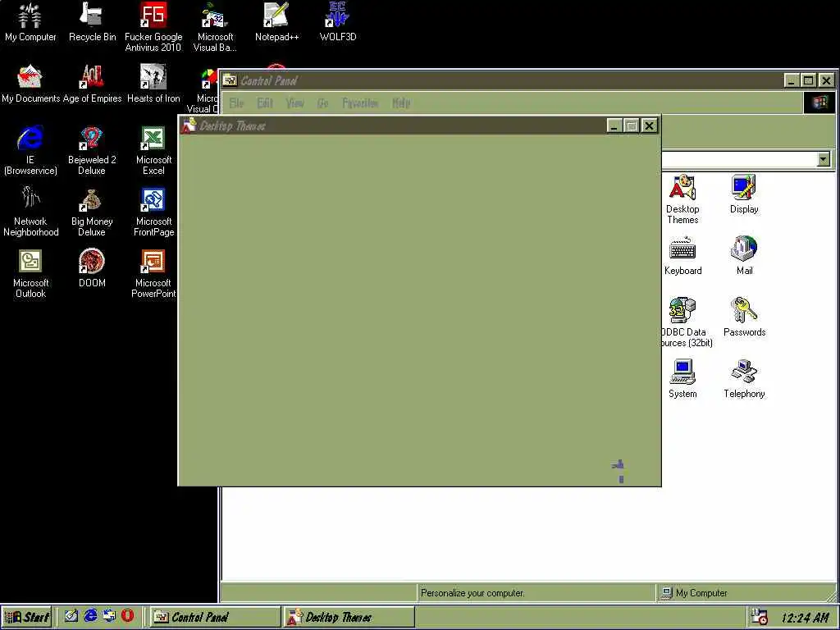
Task: Open Microsoft Excel desktop shortcut
Action: click(x=153, y=150)
